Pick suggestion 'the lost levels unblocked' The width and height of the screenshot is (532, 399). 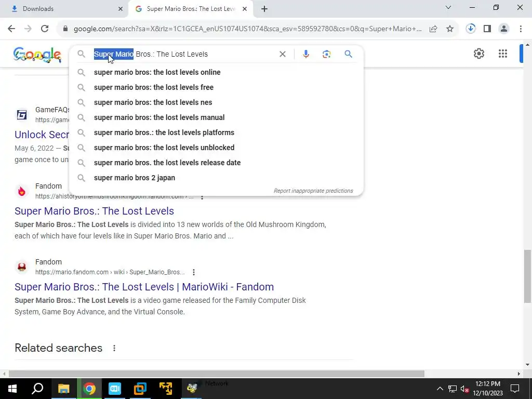click(x=216, y=148)
